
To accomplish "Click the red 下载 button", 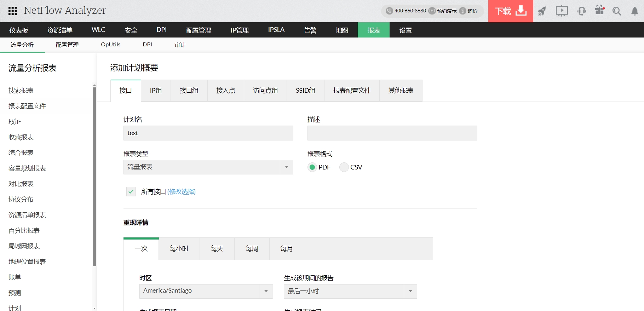I will click(511, 11).
